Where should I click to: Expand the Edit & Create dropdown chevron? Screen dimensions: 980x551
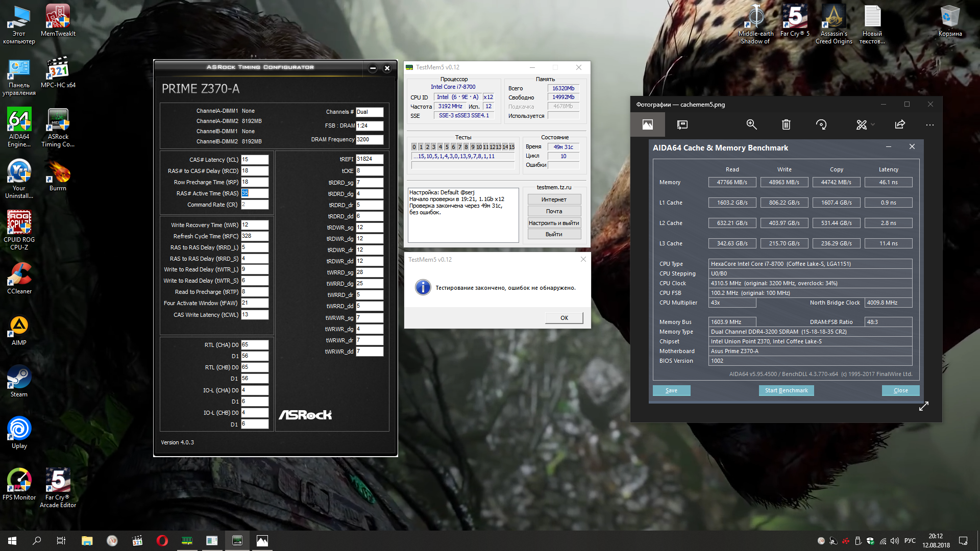(x=873, y=124)
